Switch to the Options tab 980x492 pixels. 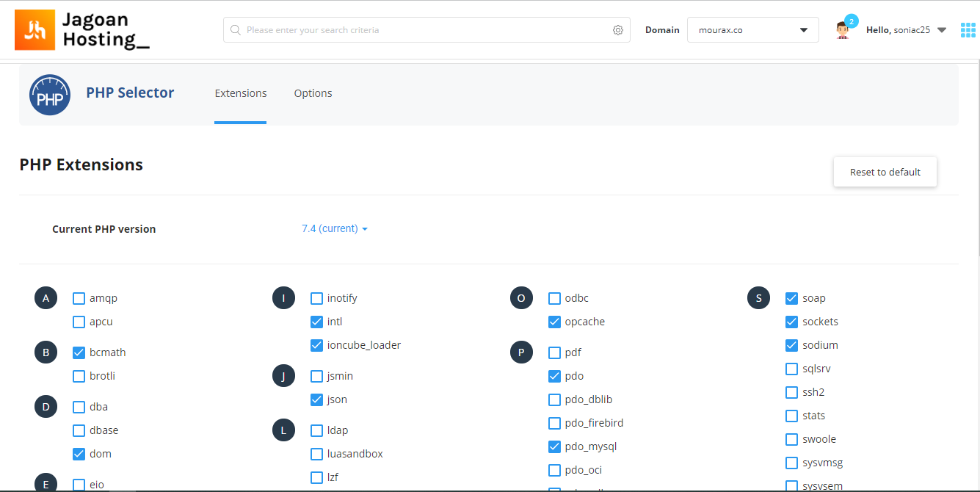pos(313,93)
